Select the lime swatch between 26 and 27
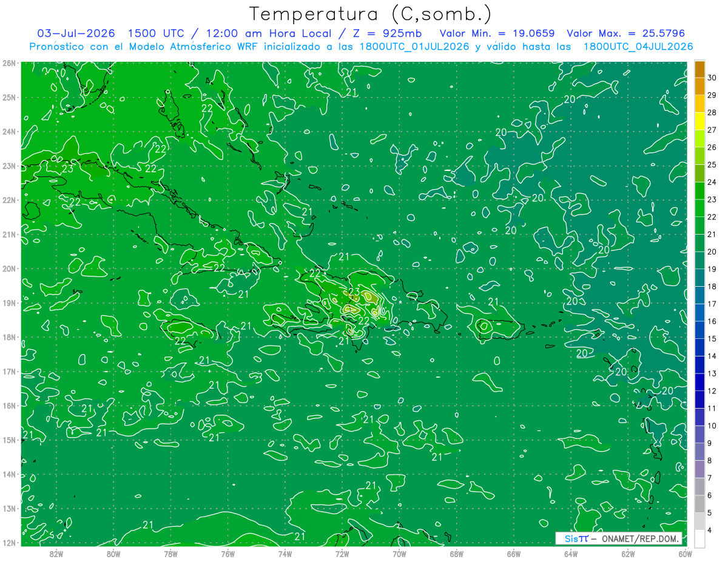 point(699,139)
